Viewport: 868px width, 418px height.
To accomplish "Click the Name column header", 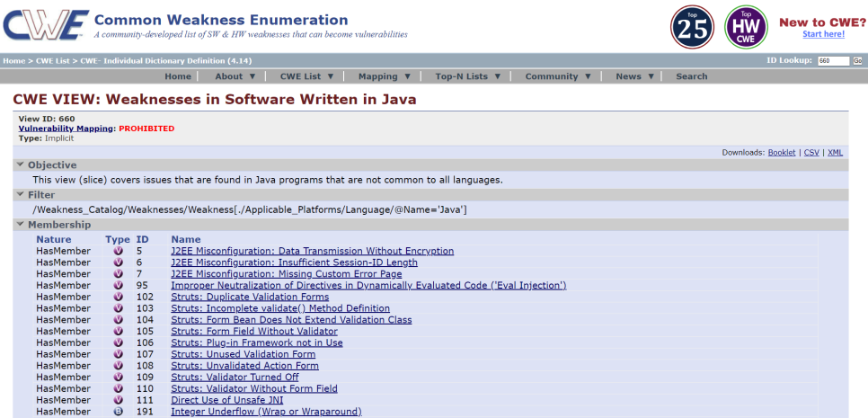I will pos(185,239).
